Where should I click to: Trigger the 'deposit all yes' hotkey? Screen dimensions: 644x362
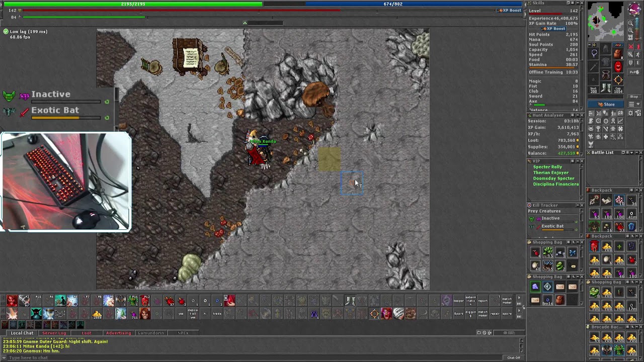tap(193, 313)
